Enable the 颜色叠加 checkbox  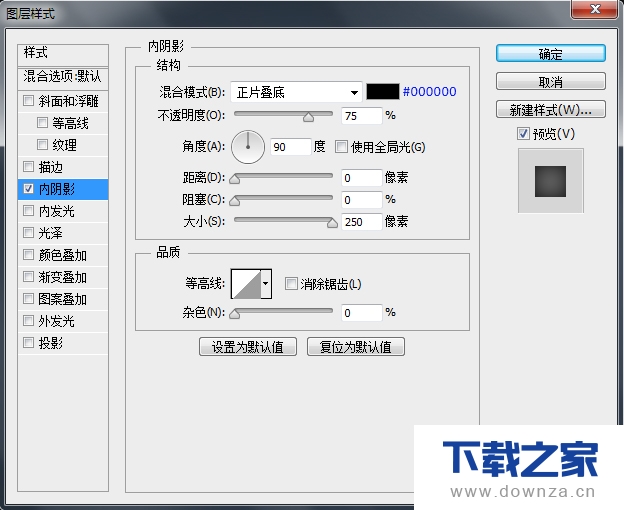[x=28, y=254]
